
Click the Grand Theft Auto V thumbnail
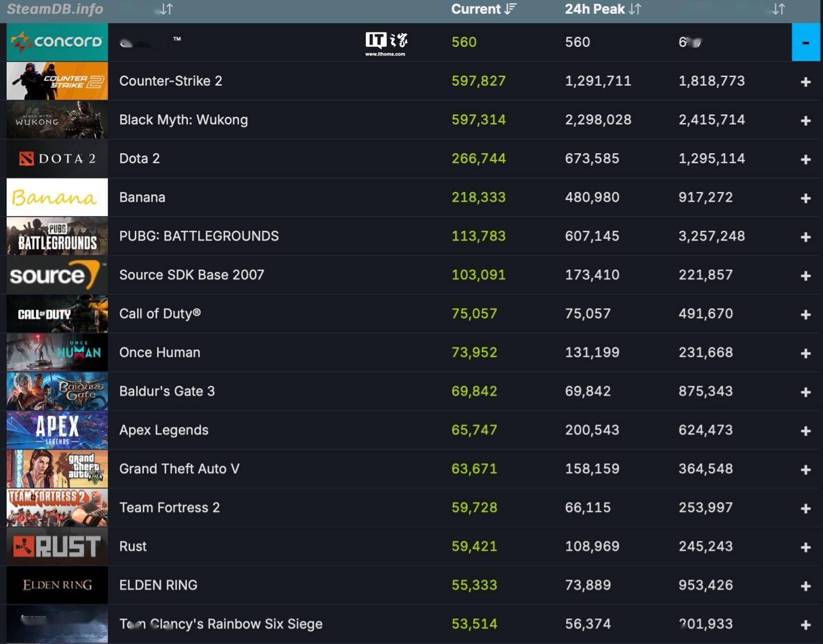tap(57, 469)
